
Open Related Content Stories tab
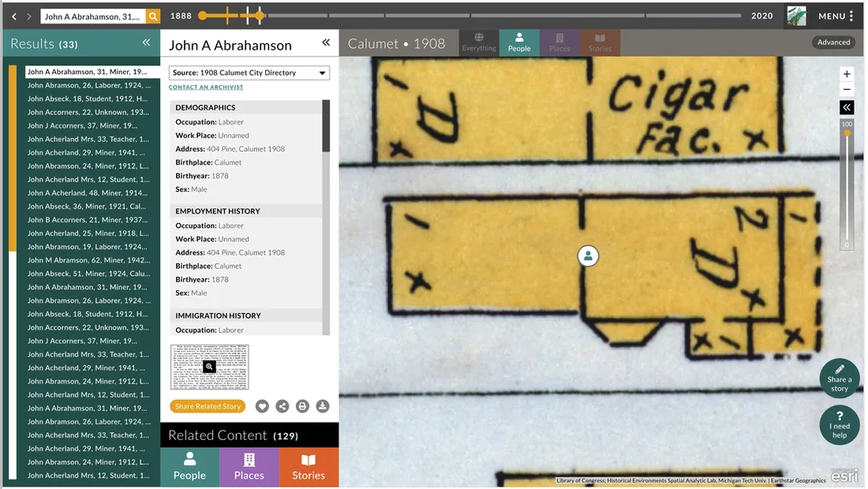309,467
